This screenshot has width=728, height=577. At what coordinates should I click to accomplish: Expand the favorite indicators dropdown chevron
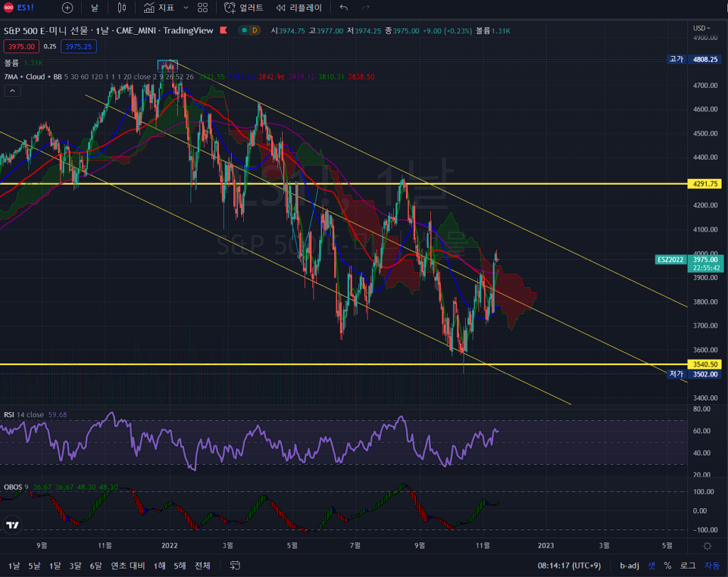186,8
